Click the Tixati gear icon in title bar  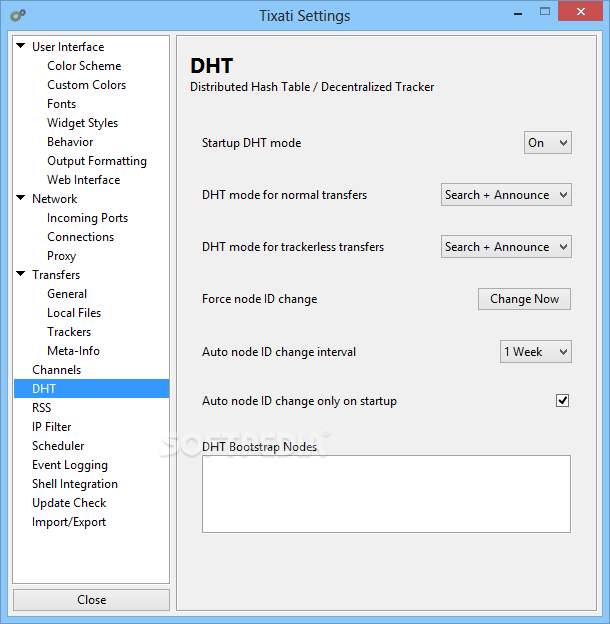(x=18, y=16)
